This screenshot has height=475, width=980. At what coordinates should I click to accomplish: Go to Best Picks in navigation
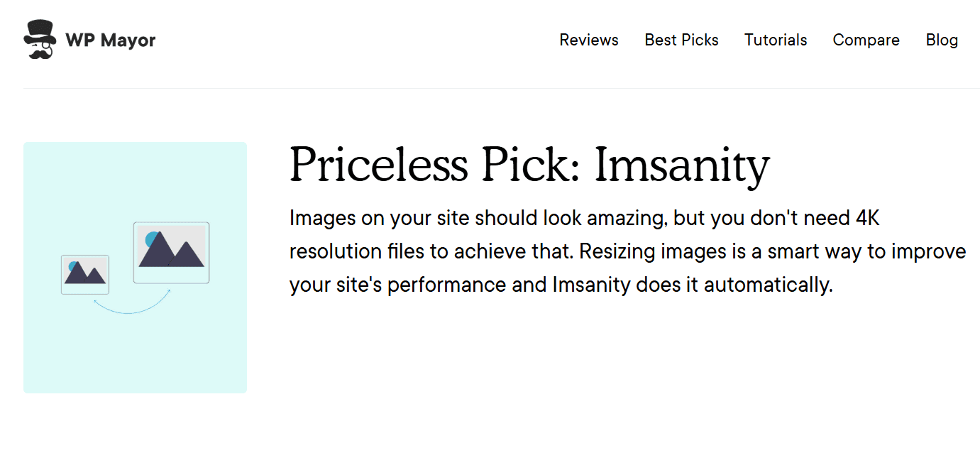(681, 40)
